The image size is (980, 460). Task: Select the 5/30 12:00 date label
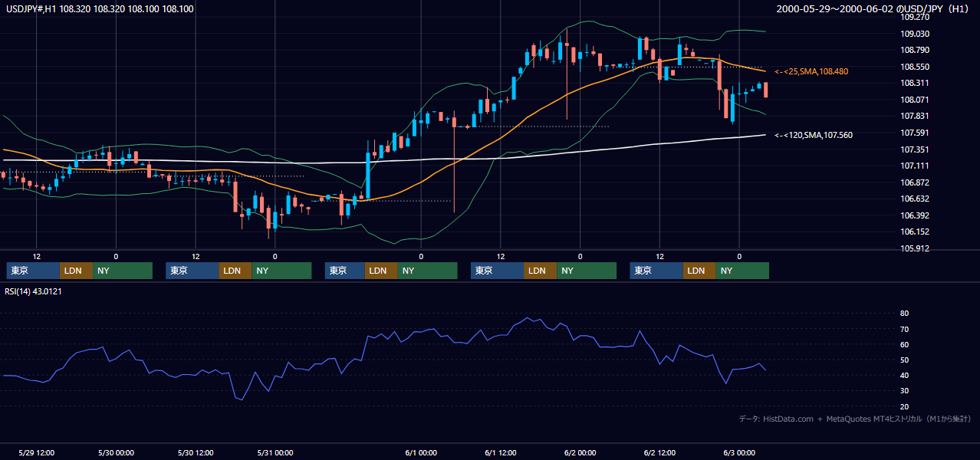pos(196,452)
